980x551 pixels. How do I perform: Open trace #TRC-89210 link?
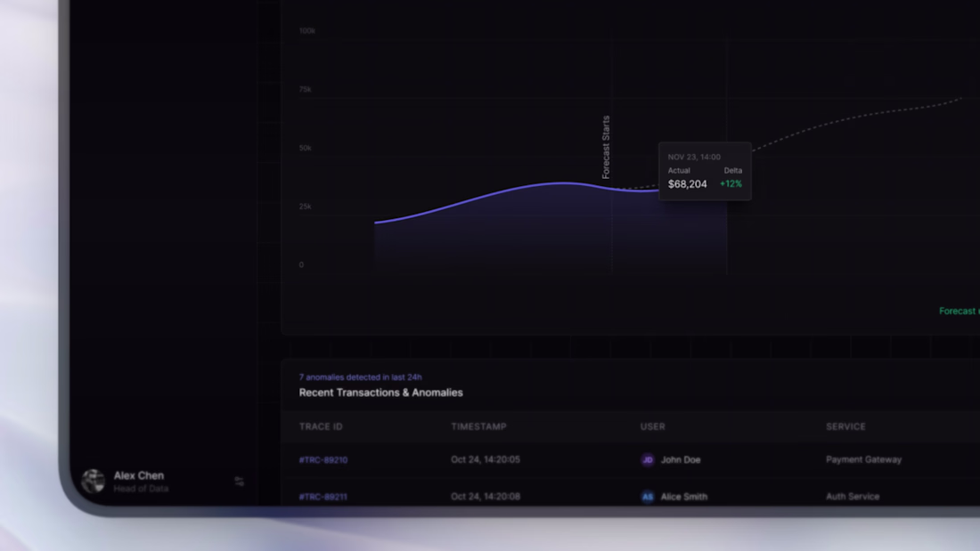(323, 460)
